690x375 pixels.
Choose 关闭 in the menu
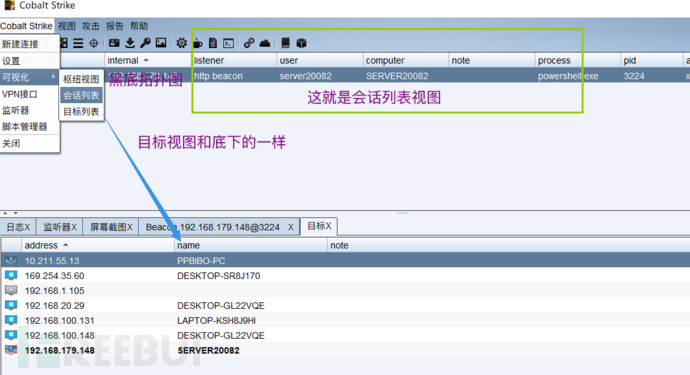coord(29,143)
